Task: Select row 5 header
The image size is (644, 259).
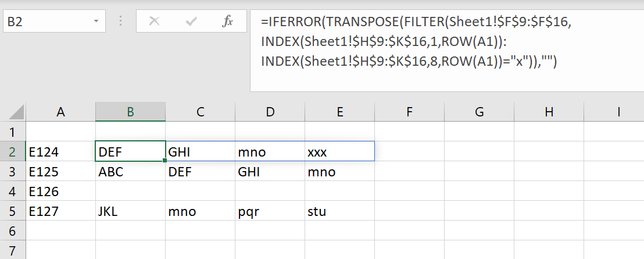Action: pyautogui.click(x=13, y=211)
